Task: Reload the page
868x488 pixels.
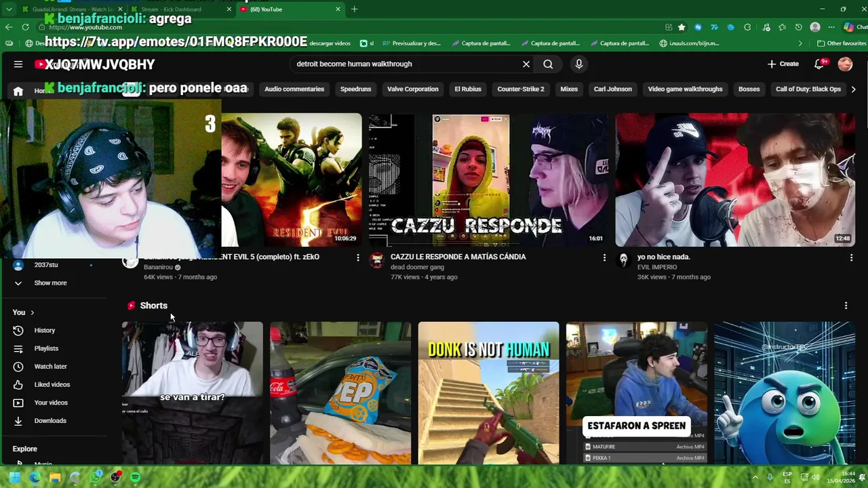Action: point(25,27)
